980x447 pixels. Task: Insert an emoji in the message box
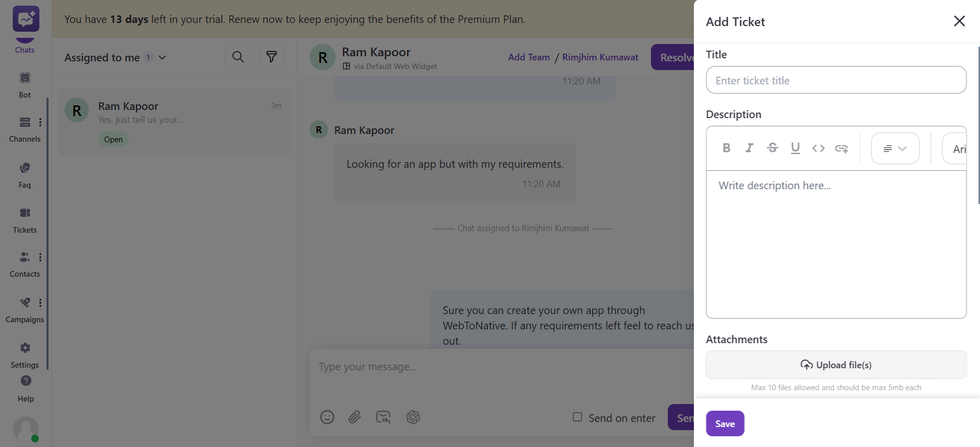(327, 417)
